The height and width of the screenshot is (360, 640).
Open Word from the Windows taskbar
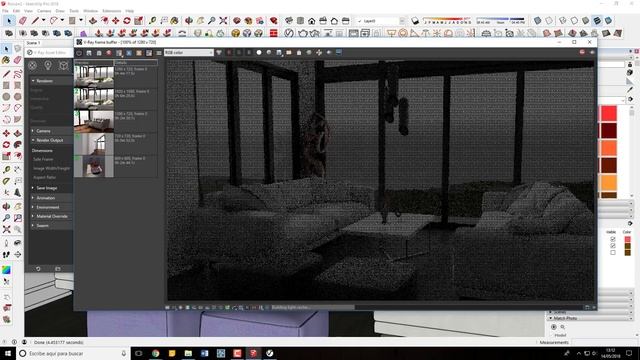[x=204, y=353]
